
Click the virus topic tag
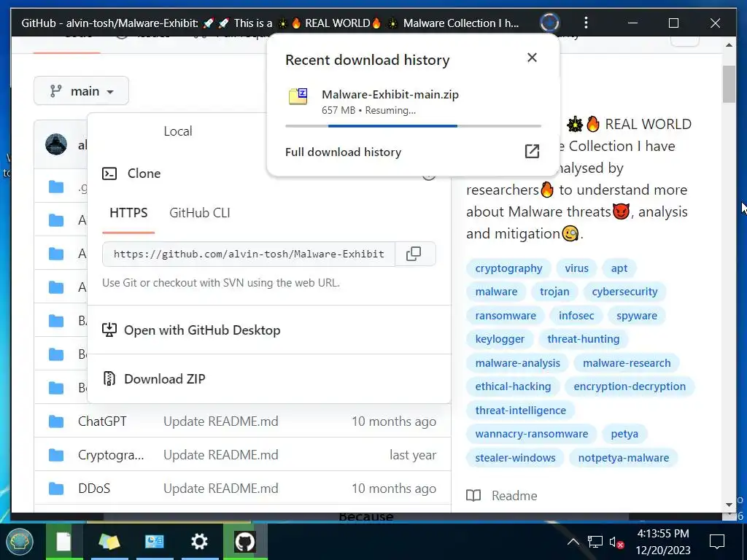tap(576, 268)
